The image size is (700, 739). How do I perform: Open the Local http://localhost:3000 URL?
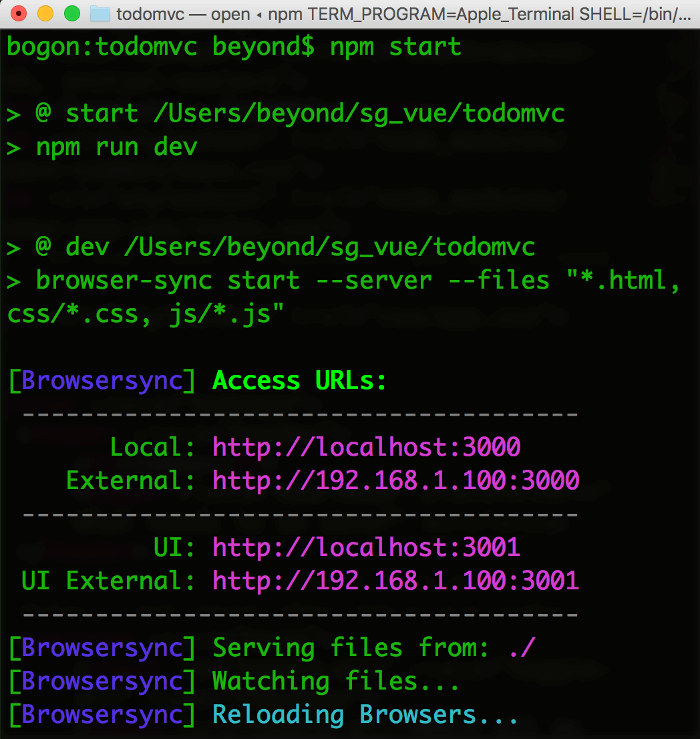point(367,447)
